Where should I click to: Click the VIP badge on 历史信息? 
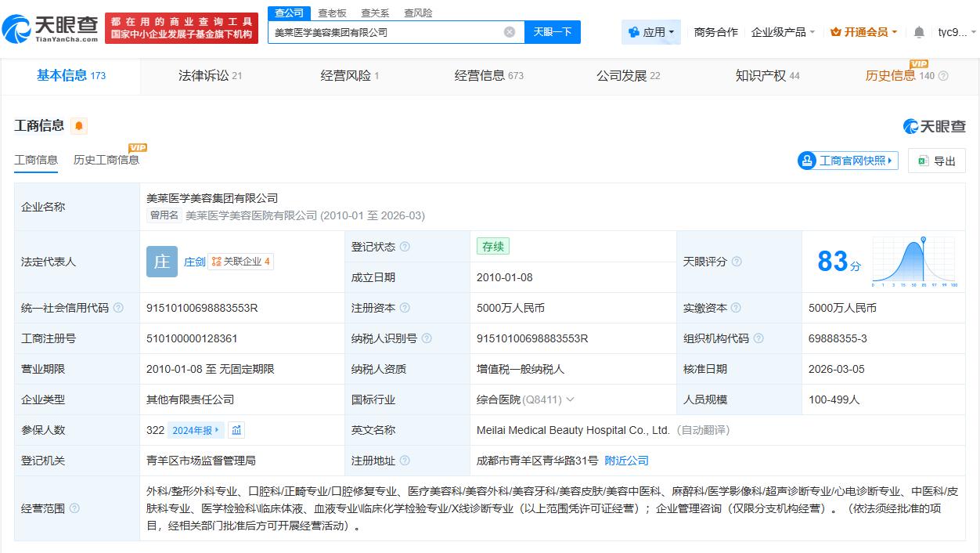click(x=919, y=63)
